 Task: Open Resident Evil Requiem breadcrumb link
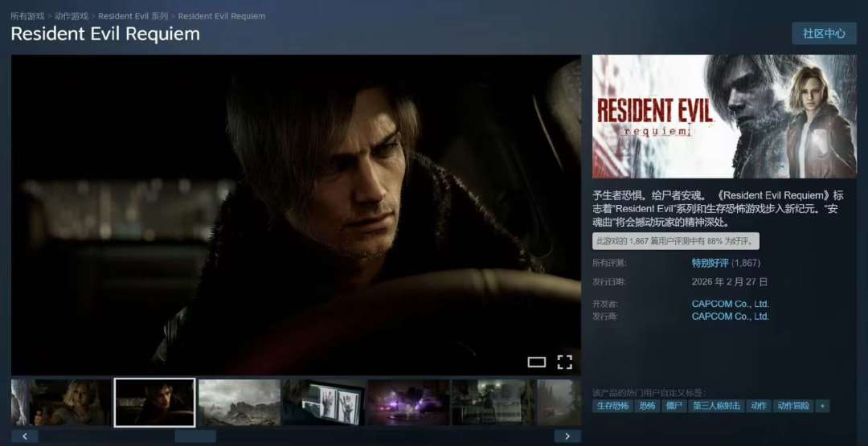point(222,16)
